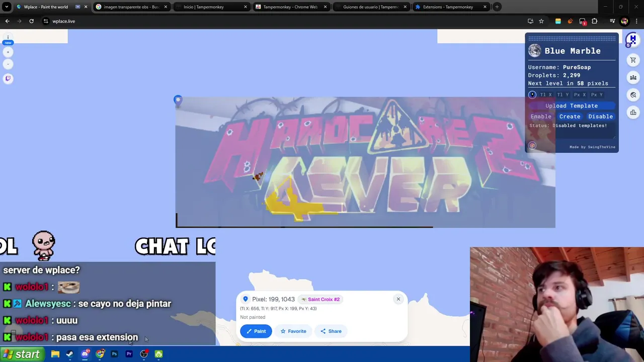The width and height of the screenshot is (644, 362).
Task: Click the Tl Y input field
Action: (x=563, y=95)
